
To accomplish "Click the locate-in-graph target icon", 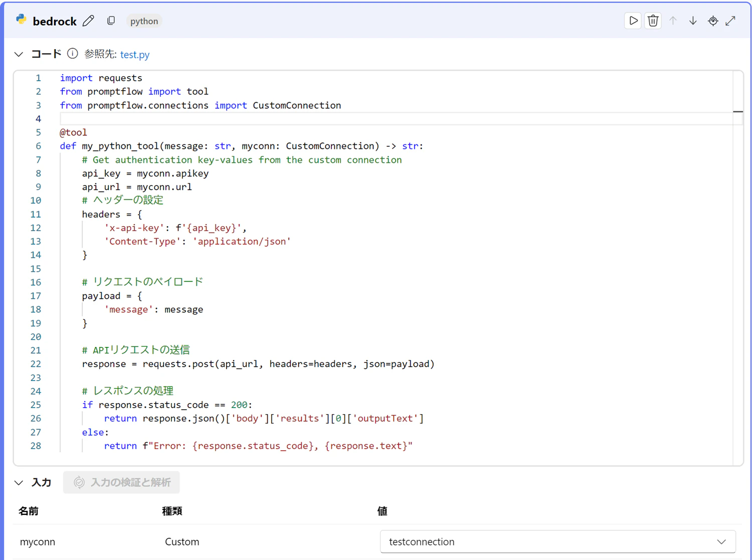I will point(713,21).
